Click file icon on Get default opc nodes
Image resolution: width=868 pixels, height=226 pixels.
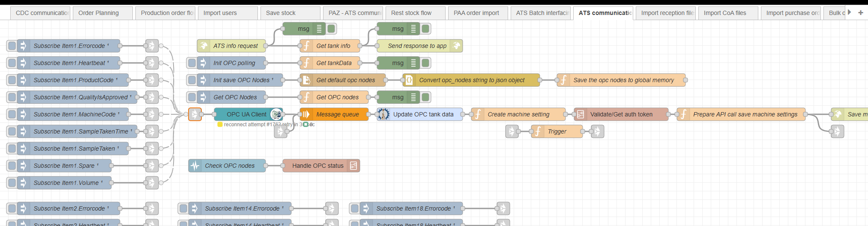(306, 80)
